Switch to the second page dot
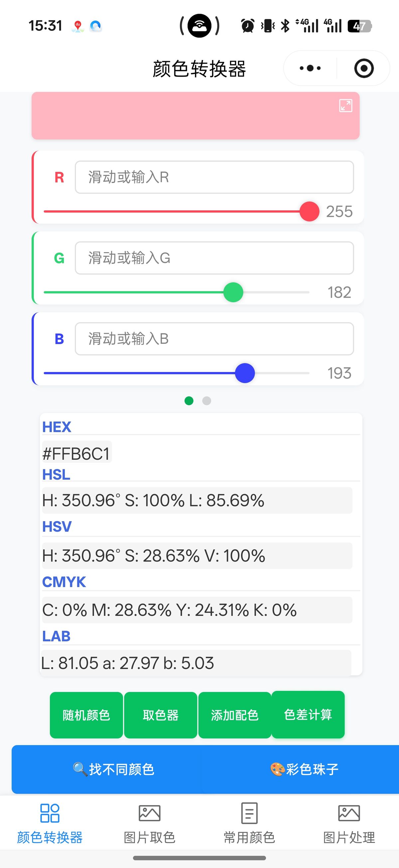This screenshot has width=399, height=868. 206,401
